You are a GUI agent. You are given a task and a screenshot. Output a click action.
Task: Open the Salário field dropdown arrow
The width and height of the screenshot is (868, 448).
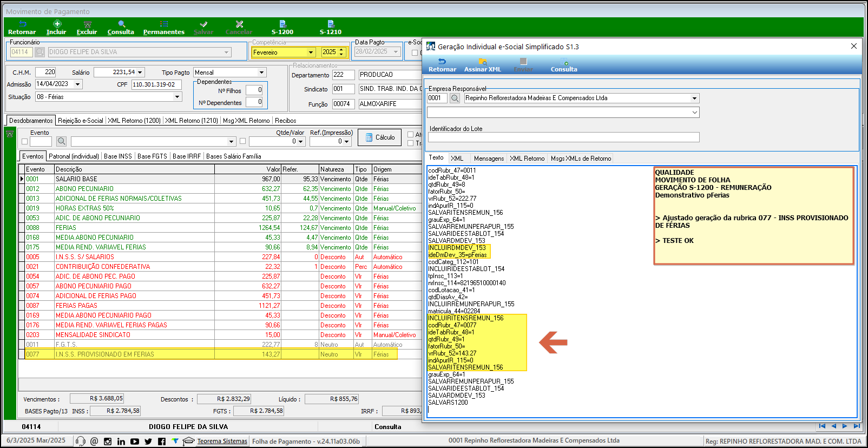click(140, 73)
